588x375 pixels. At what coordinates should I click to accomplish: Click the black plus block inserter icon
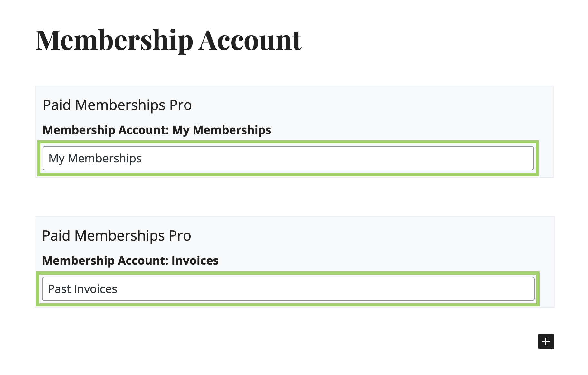[x=546, y=342]
